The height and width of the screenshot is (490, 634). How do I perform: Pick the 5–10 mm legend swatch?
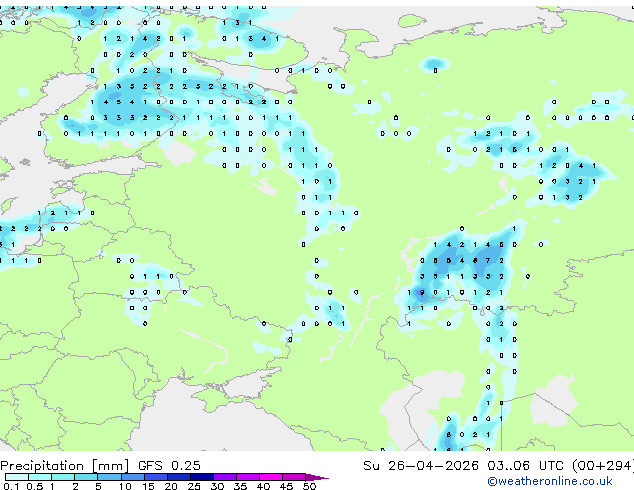point(109,477)
